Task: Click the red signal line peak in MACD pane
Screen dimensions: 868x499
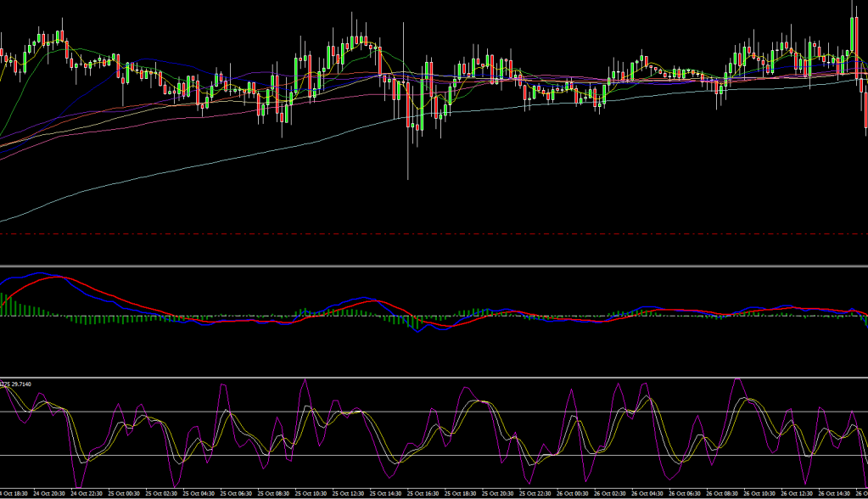Action: [58, 277]
